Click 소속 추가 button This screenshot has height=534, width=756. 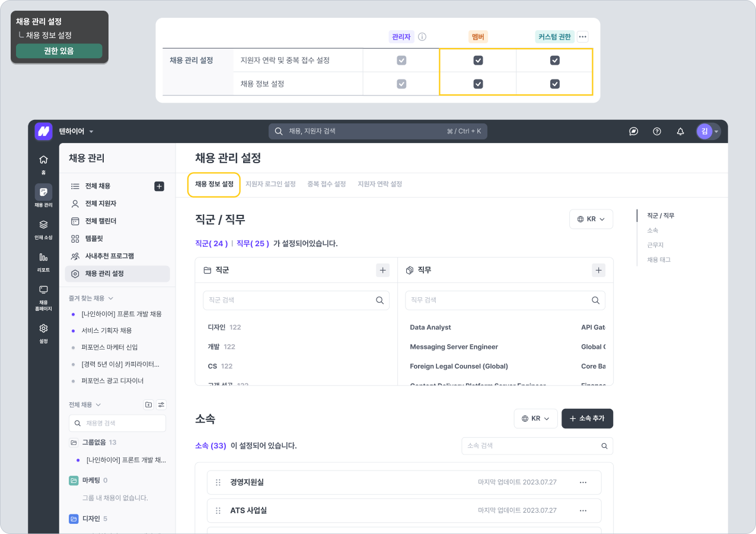587,418
